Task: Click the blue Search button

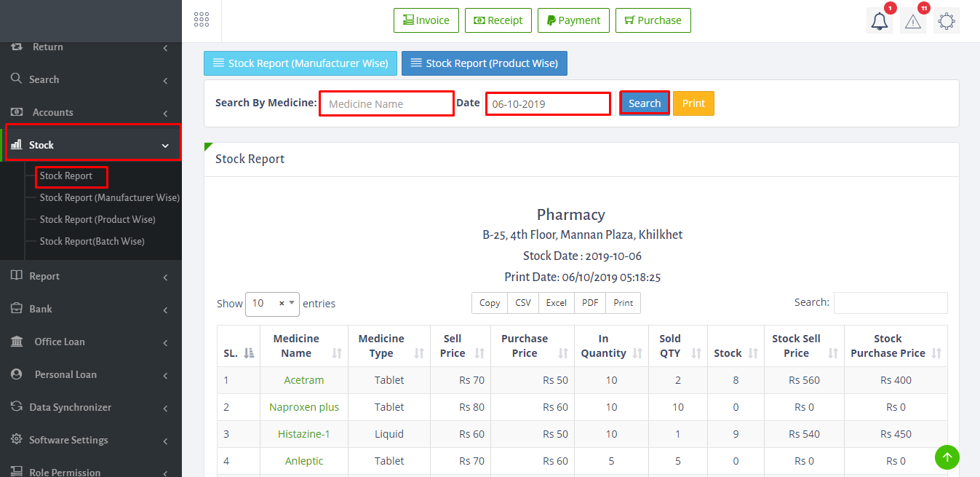Action: pyautogui.click(x=645, y=103)
